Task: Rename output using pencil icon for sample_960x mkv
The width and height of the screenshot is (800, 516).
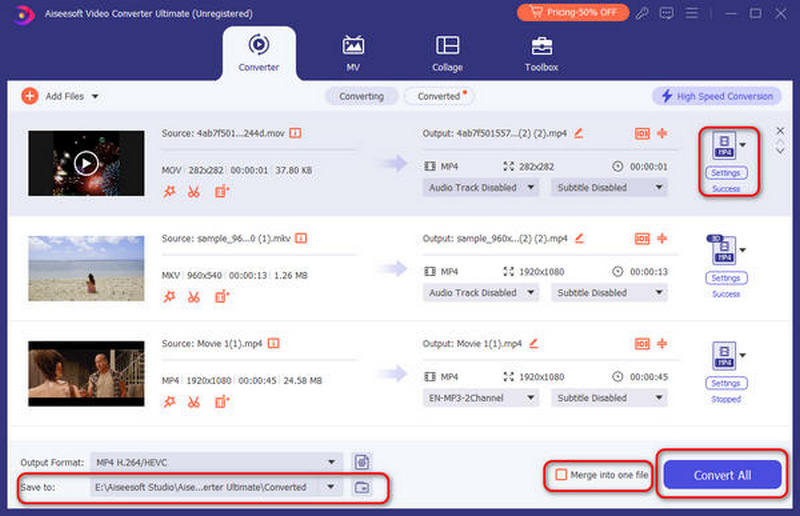Action: click(577, 239)
